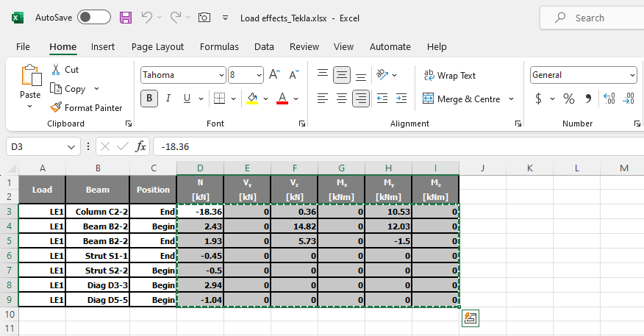Expand the General number format dropdown
This screenshot has width=644, height=336.
tap(632, 75)
